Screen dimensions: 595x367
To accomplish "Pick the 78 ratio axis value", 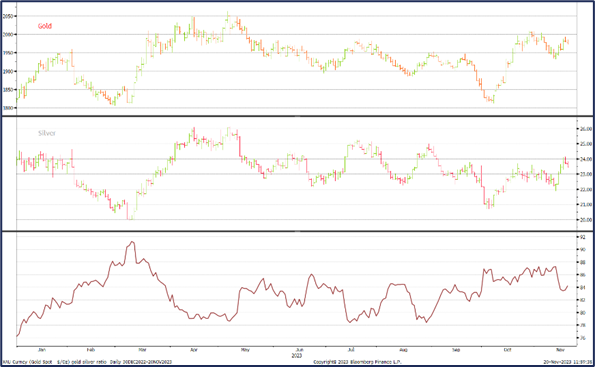I will tap(582, 325).
